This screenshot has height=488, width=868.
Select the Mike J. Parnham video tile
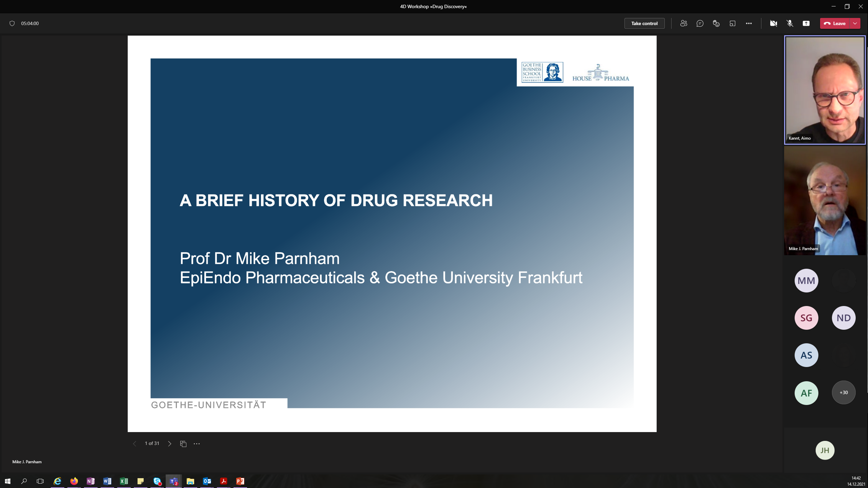click(x=825, y=200)
